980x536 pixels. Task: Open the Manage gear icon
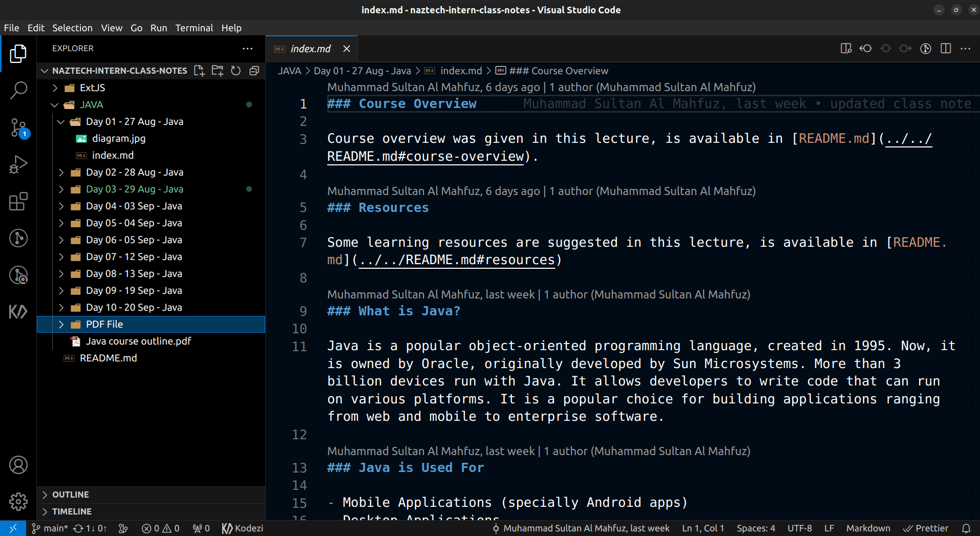coord(18,502)
